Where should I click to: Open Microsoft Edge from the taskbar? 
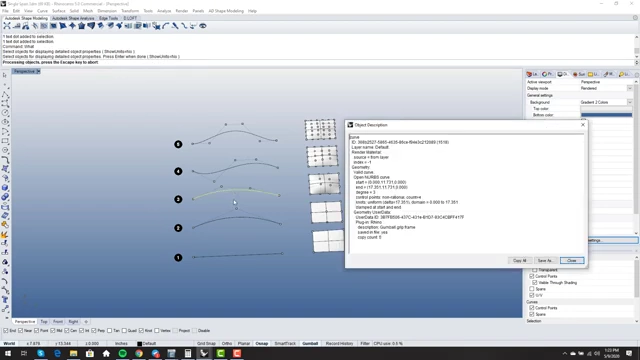57,353
